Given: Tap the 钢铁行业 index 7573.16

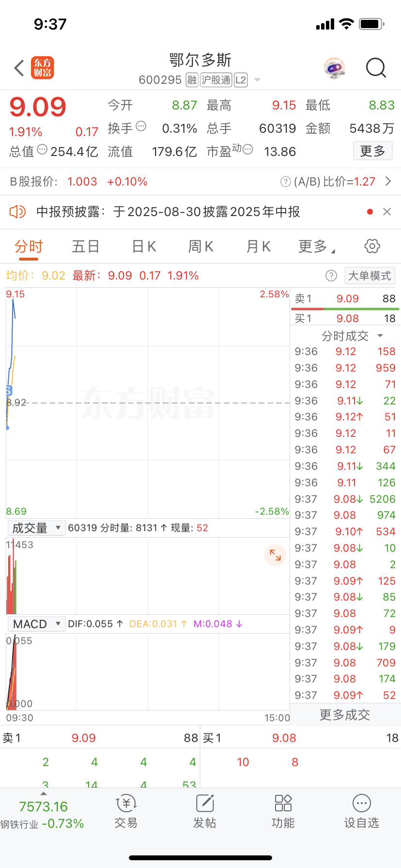Looking at the screenshot, I should (x=44, y=806).
